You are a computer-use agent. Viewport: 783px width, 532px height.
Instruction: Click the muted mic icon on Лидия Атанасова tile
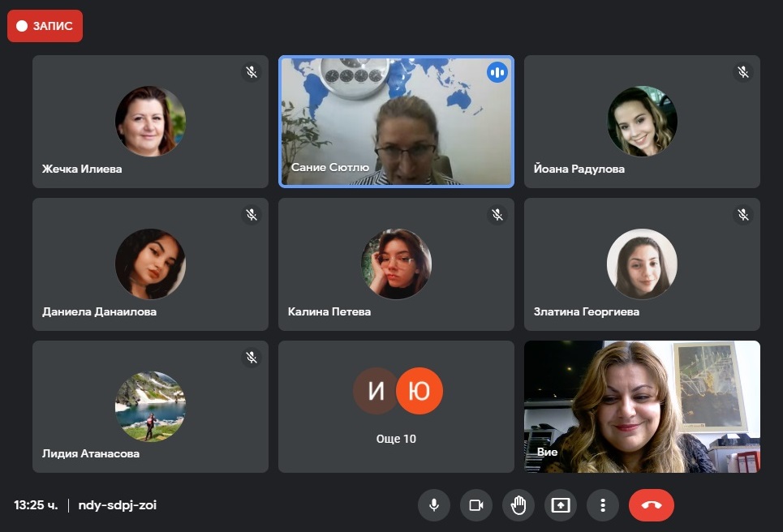coord(252,358)
